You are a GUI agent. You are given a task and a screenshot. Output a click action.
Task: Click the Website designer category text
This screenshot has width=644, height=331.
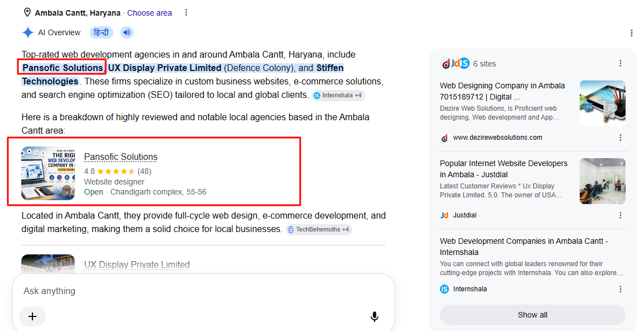tap(114, 182)
